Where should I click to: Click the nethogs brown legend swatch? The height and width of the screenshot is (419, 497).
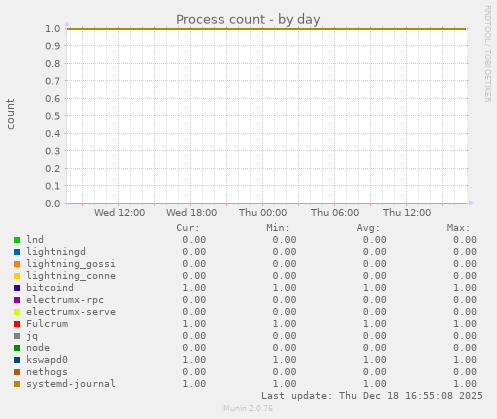pyautogui.click(x=17, y=372)
